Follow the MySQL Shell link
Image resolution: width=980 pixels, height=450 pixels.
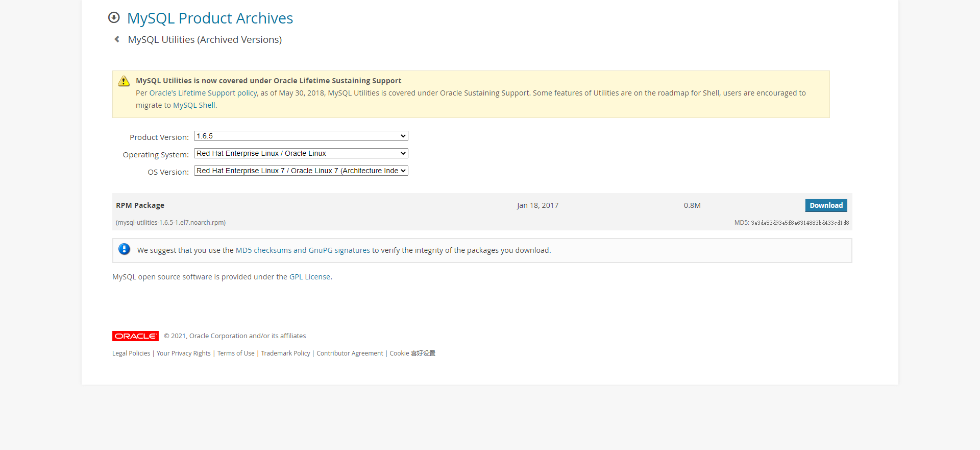coord(194,105)
